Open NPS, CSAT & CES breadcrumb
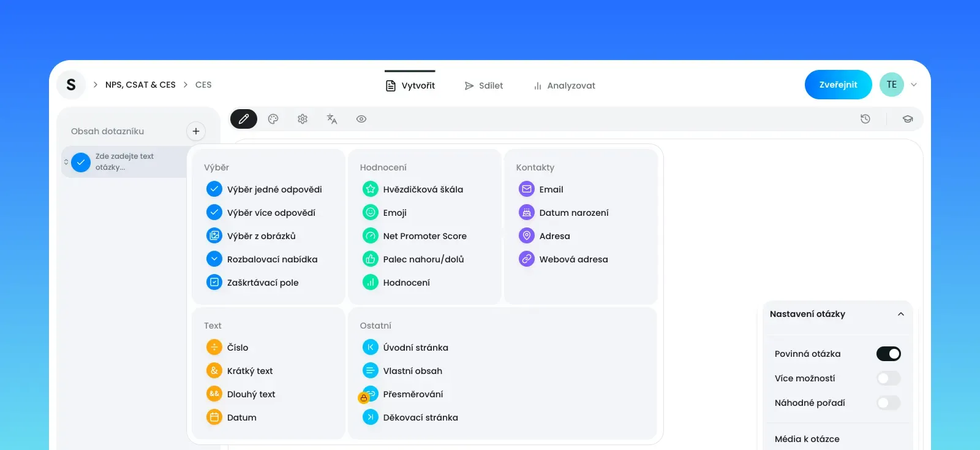980x450 pixels. coord(140,85)
